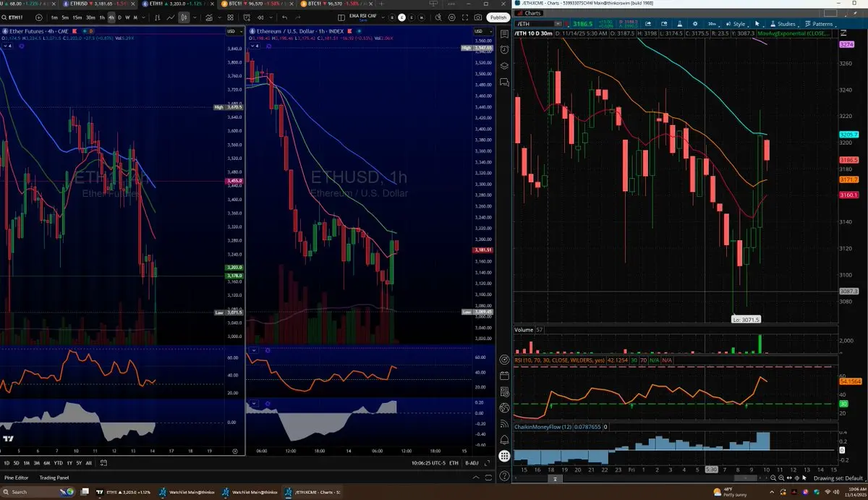Click the Publish button
Image resolution: width=868 pixels, height=500 pixels.
(x=498, y=17)
